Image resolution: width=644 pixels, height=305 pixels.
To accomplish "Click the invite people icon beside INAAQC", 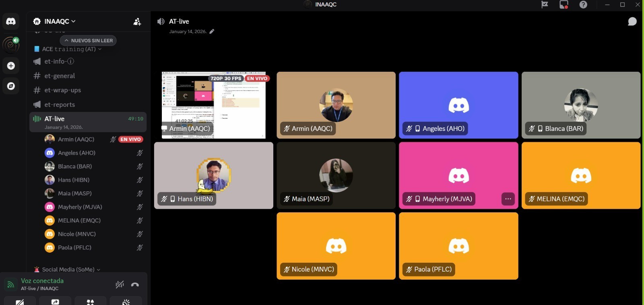I will (x=137, y=22).
